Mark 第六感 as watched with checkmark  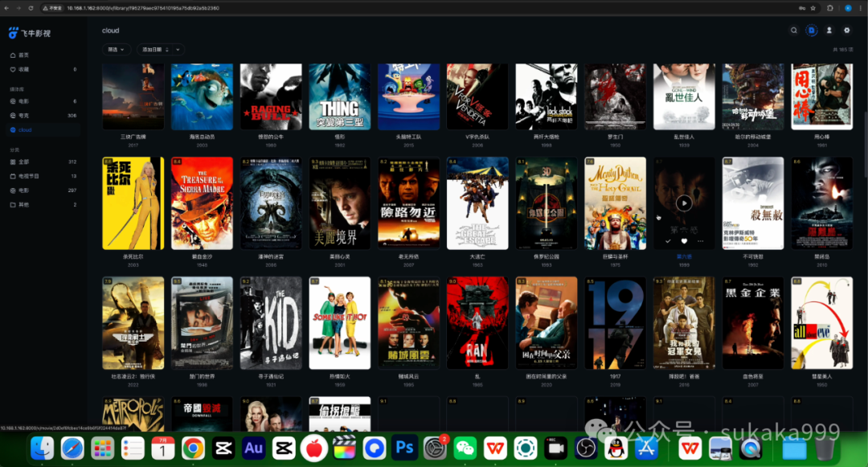(668, 241)
